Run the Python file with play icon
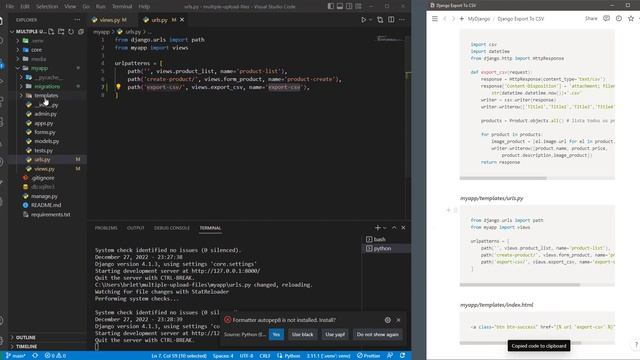The height and width of the screenshot is (360, 640). pos(363,20)
